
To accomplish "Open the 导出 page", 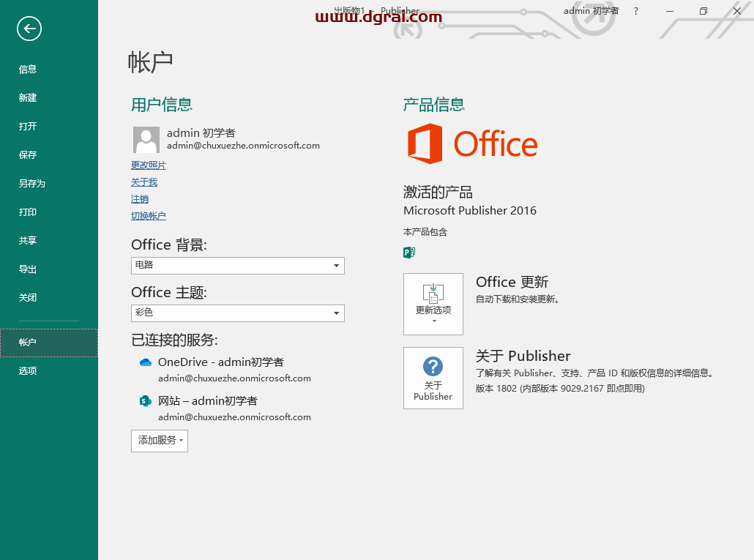I will pos(27,269).
